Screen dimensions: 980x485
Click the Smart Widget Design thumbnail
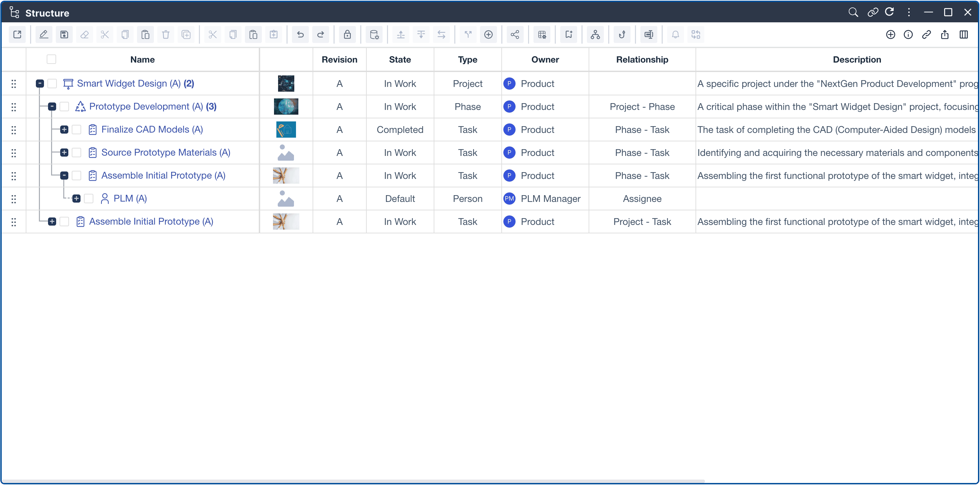286,83
